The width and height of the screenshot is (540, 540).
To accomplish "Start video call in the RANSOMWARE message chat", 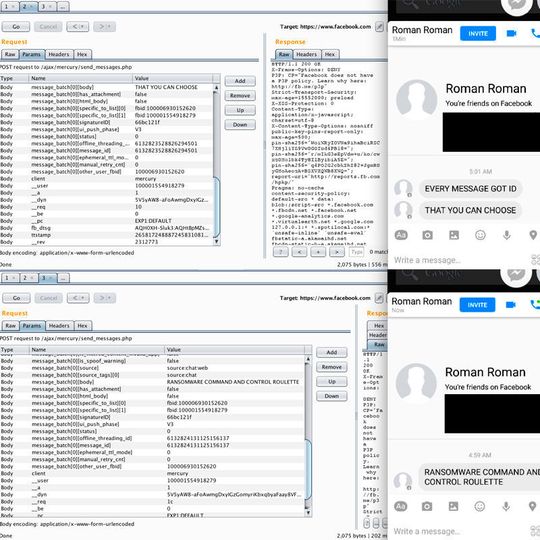I will point(511,305).
